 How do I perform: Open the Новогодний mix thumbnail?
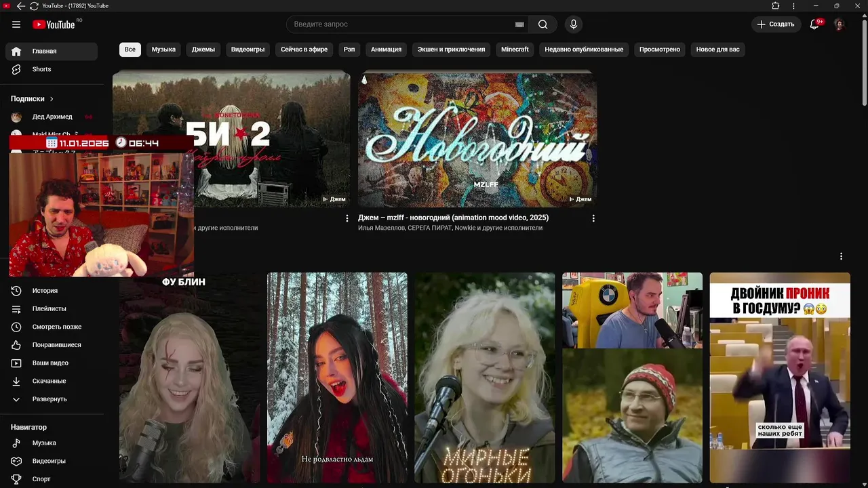477,139
